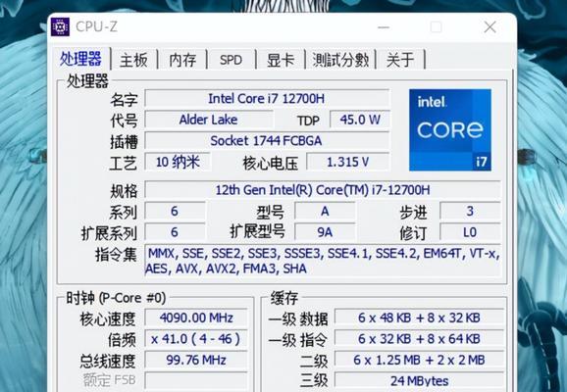Click the 三级 cache label
Viewport: 567px width, 392px height.
pos(314,380)
